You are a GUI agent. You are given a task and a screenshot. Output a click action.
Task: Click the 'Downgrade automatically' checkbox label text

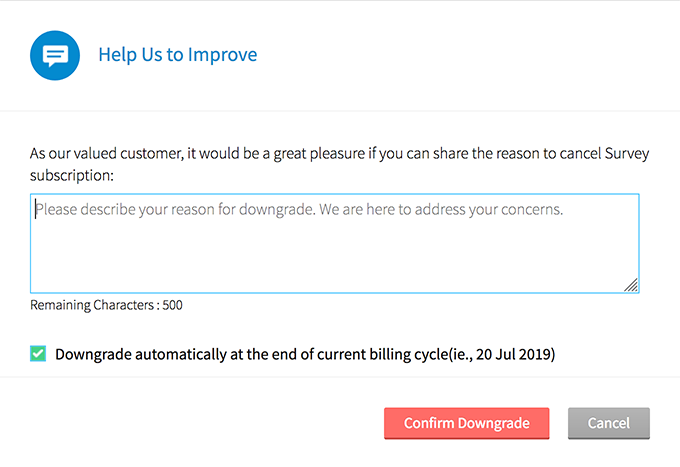click(x=305, y=354)
